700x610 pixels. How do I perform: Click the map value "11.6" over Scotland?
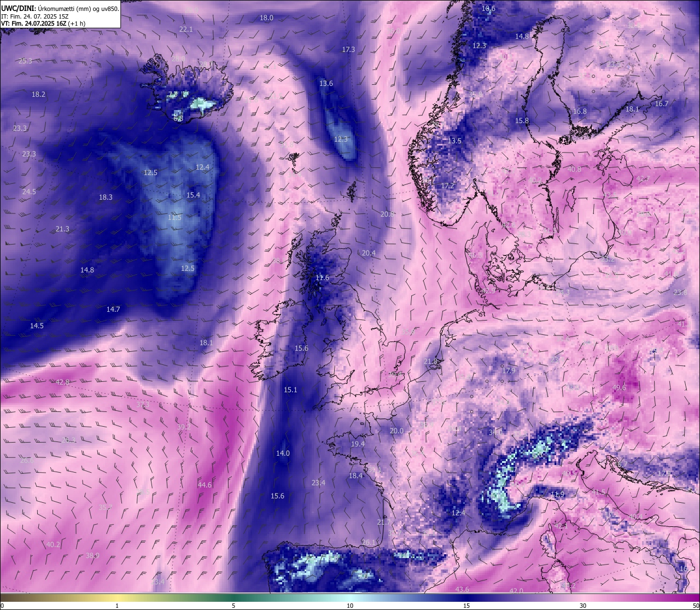pos(323,278)
